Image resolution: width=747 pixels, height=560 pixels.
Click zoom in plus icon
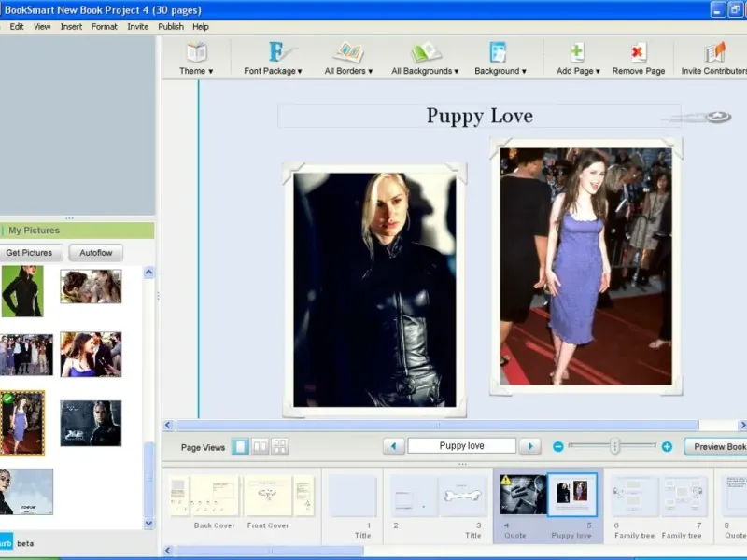pyautogui.click(x=667, y=447)
